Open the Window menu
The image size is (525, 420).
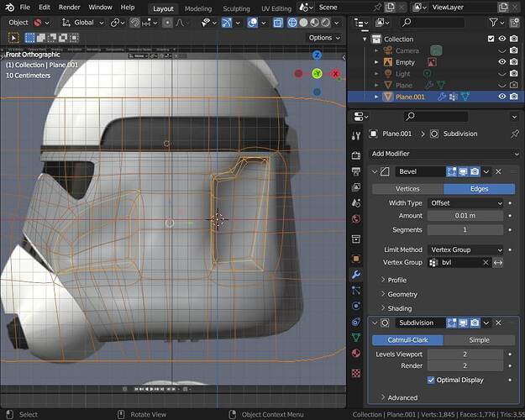click(x=100, y=7)
